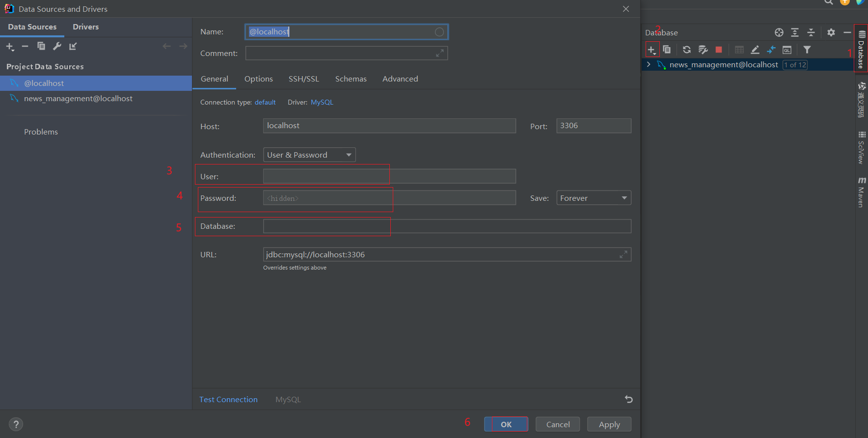
Task: Click the Port field showing 3306
Action: 594,126
